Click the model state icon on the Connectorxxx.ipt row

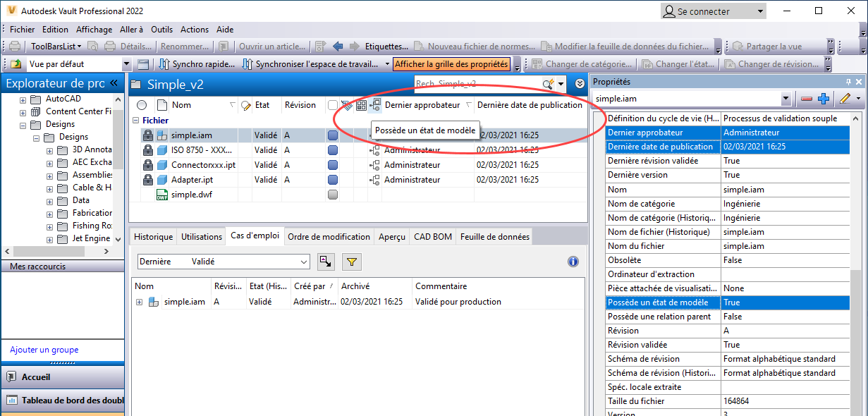click(x=375, y=165)
